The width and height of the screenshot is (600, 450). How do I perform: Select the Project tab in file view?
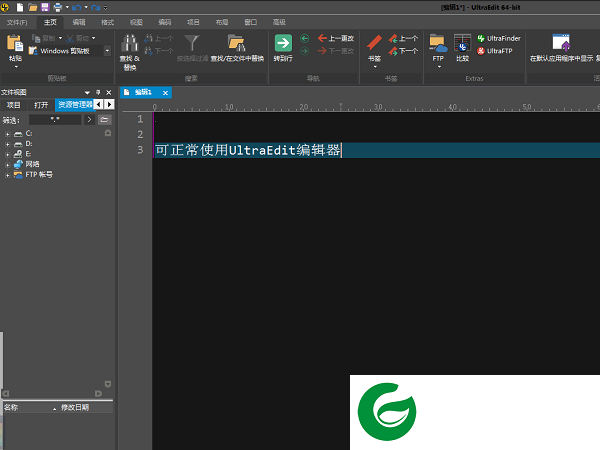[14, 105]
